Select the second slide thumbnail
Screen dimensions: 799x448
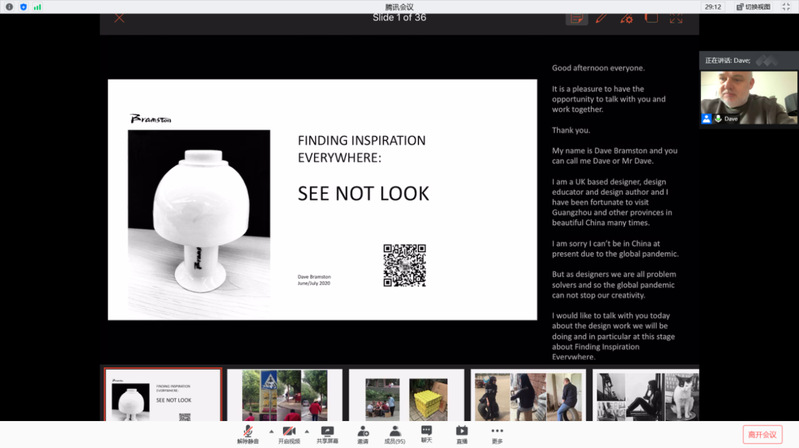[x=285, y=395]
